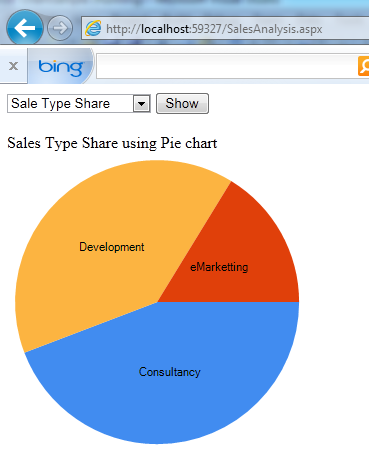
Task: Close the Bing toolbar with the X
Action: (x=13, y=66)
